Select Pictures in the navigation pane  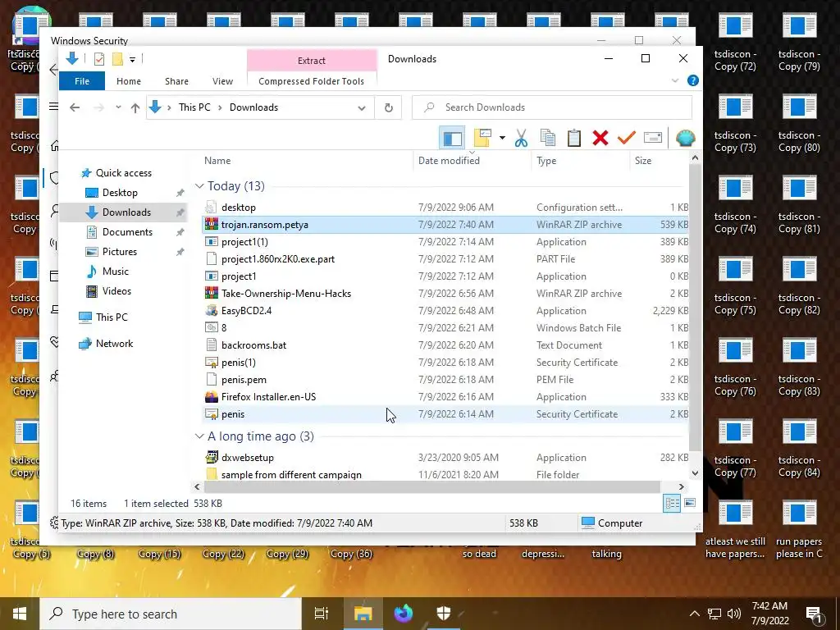coord(120,252)
